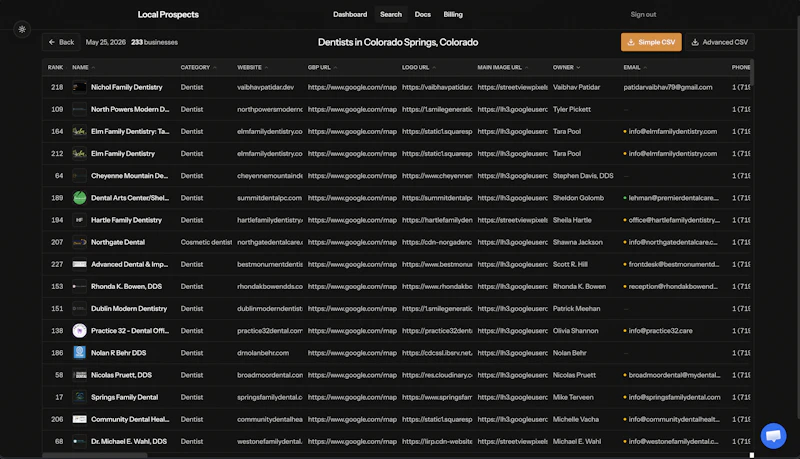Click Hartle Family Dentistry HF logo
Viewport: 800px width, 459px height.
80,220
